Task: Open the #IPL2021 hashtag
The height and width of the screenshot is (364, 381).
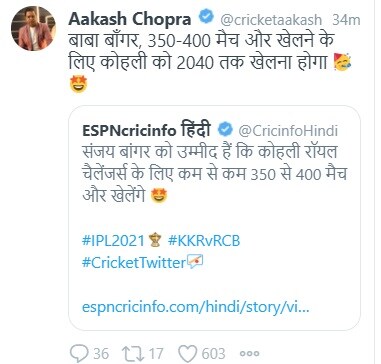Action: point(113,240)
